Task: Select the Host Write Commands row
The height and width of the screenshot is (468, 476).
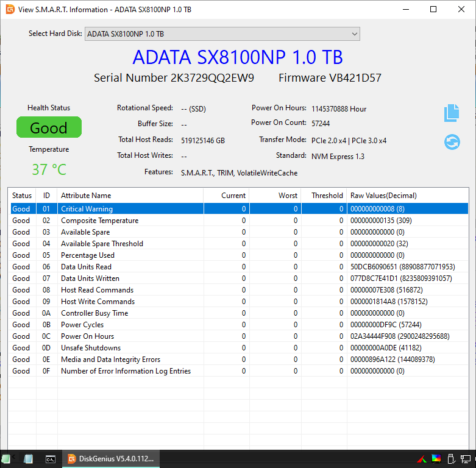Action: [239, 302]
